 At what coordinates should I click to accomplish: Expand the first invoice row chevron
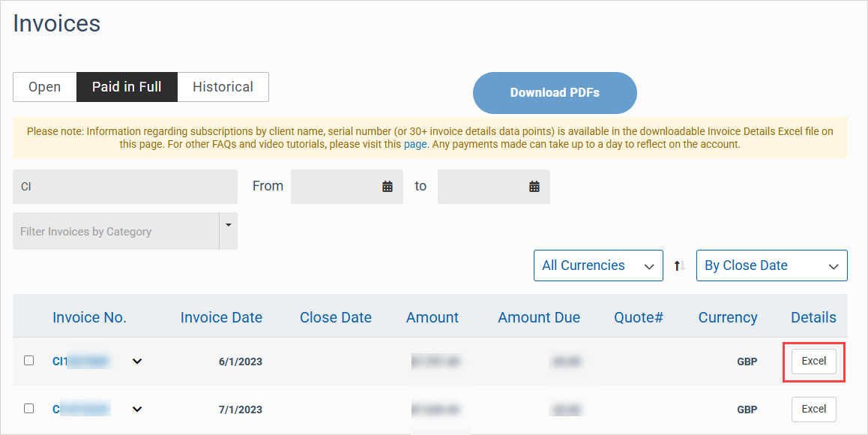coord(137,361)
